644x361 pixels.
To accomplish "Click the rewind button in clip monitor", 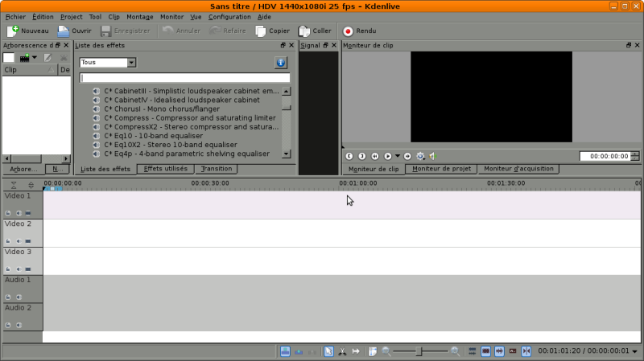I will coord(375,156).
